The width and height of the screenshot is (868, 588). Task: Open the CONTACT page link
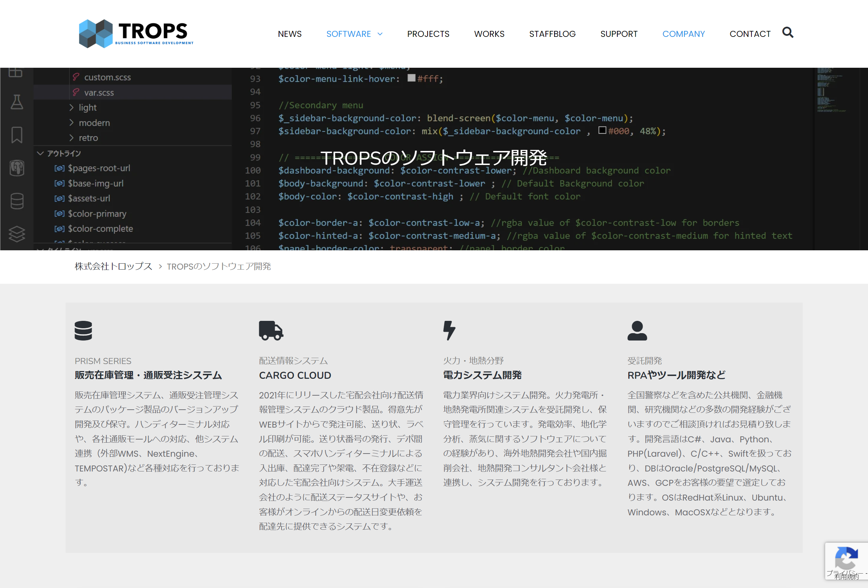(x=750, y=34)
